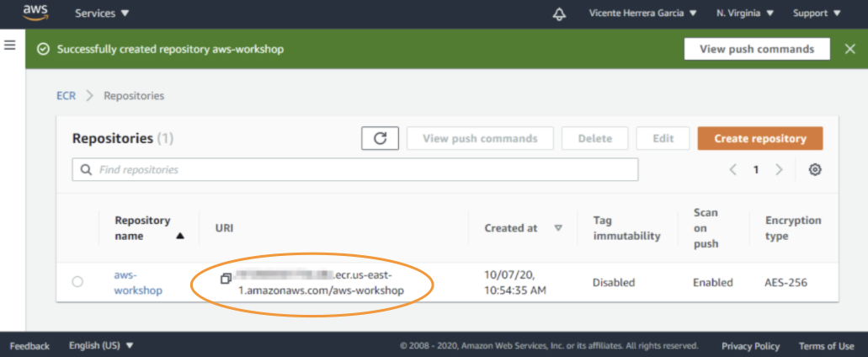Viewport: 868px width, 357px height.
Task: Select the aws-workshop repository radio button
Action: pyautogui.click(x=77, y=282)
